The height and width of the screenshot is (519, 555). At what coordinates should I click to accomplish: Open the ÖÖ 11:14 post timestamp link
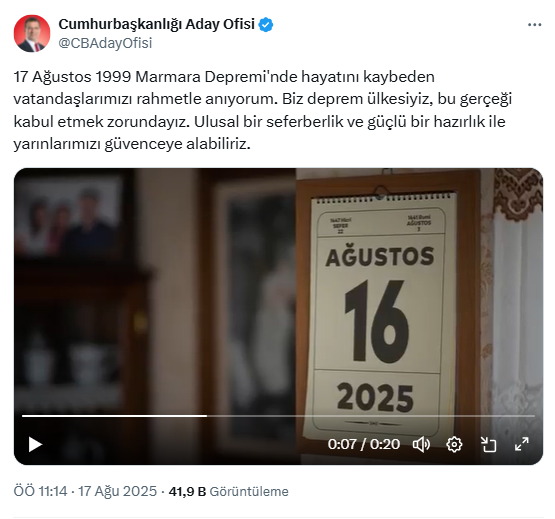[x=40, y=491]
